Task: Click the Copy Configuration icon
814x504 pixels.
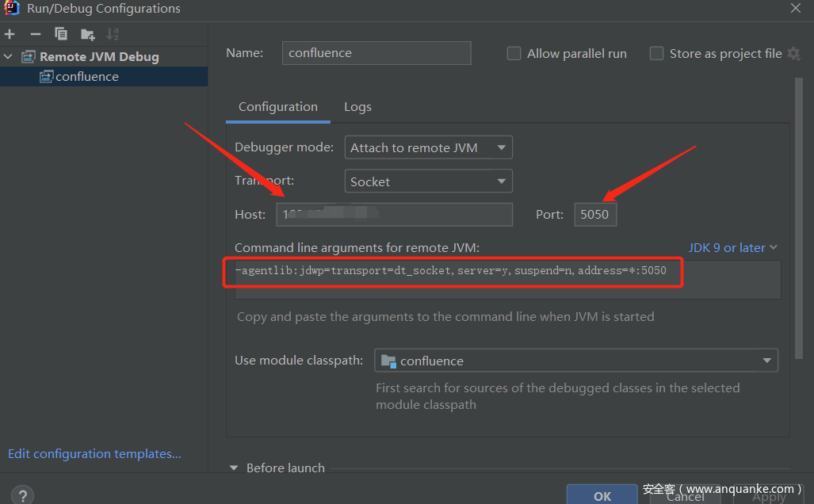Action: pos(61,34)
